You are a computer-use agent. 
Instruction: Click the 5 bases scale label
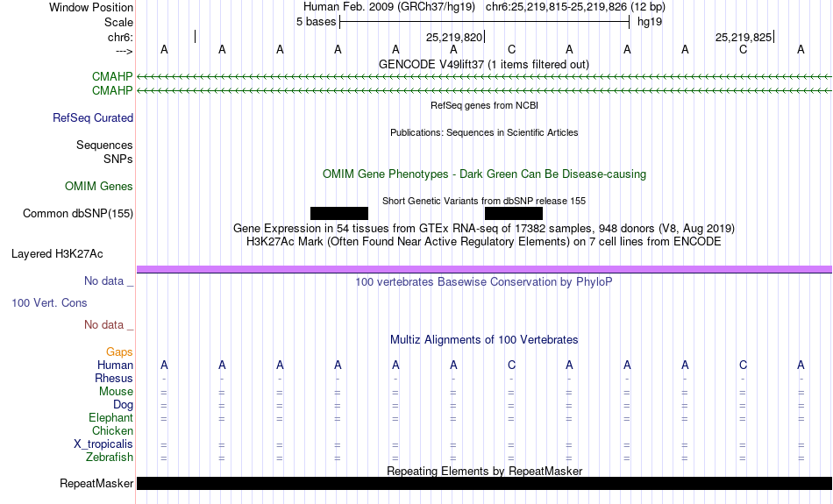[x=316, y=22]
